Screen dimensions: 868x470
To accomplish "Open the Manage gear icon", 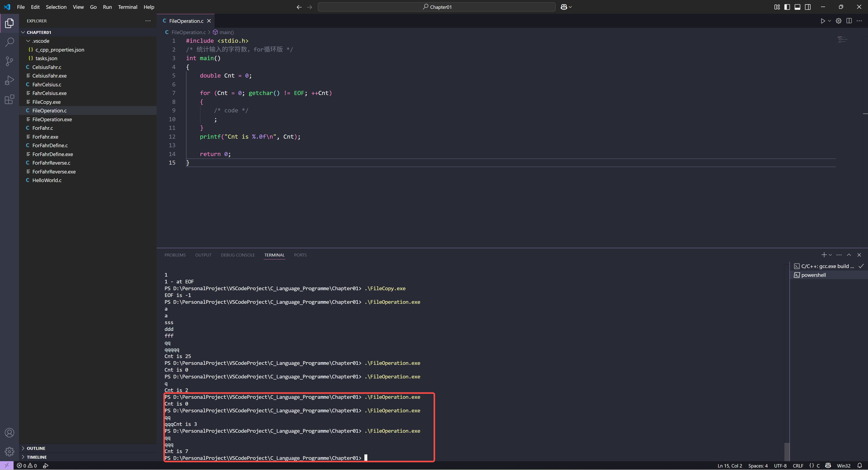I will click(9, 451).
